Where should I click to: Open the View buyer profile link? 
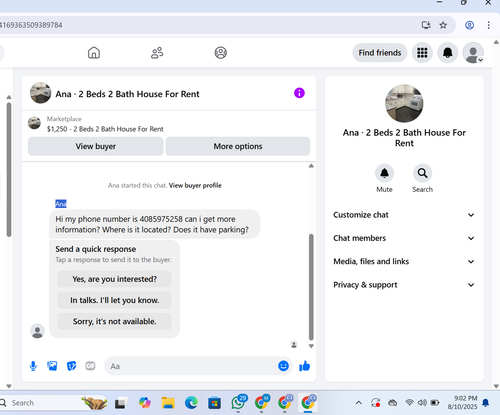click(x=195, y=185)
